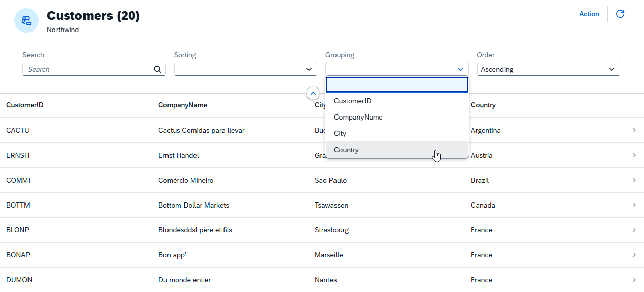This screenshot has height=292, width=644.
Task: Click the Customers avatar icon
Action: click(26, 20)
